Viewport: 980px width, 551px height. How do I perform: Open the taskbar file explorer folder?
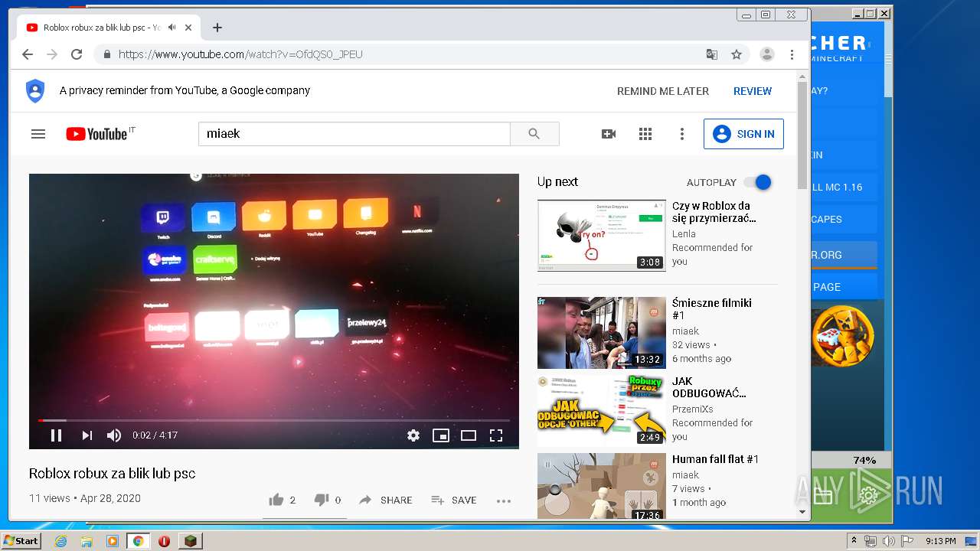[x=87, y=541]
